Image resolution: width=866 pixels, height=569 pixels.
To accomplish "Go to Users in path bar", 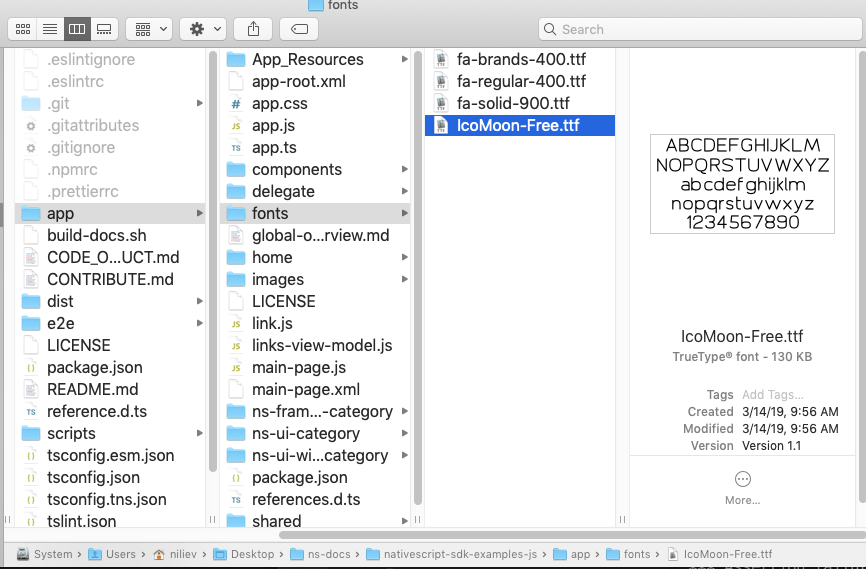I will click(112, 554).
